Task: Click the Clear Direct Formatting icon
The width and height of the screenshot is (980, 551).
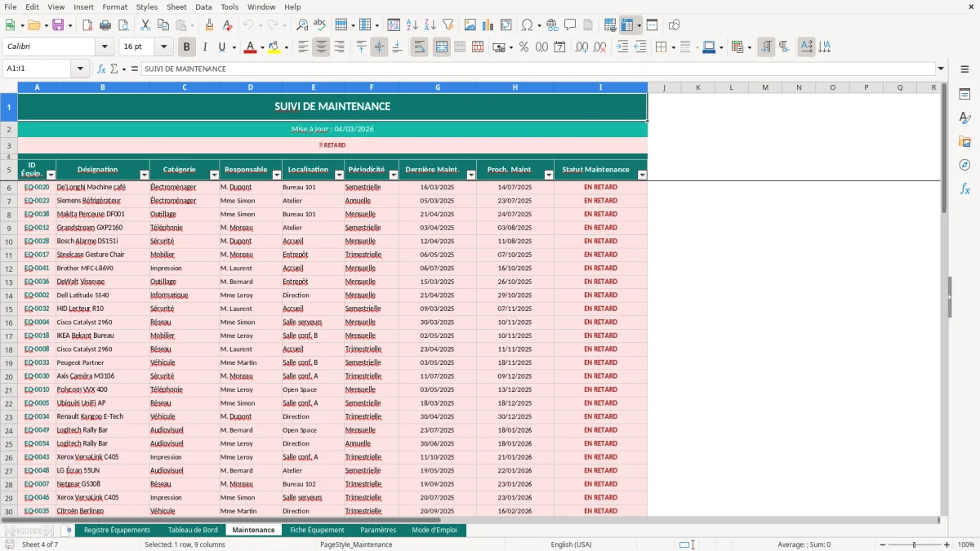Action: [228, 25]
